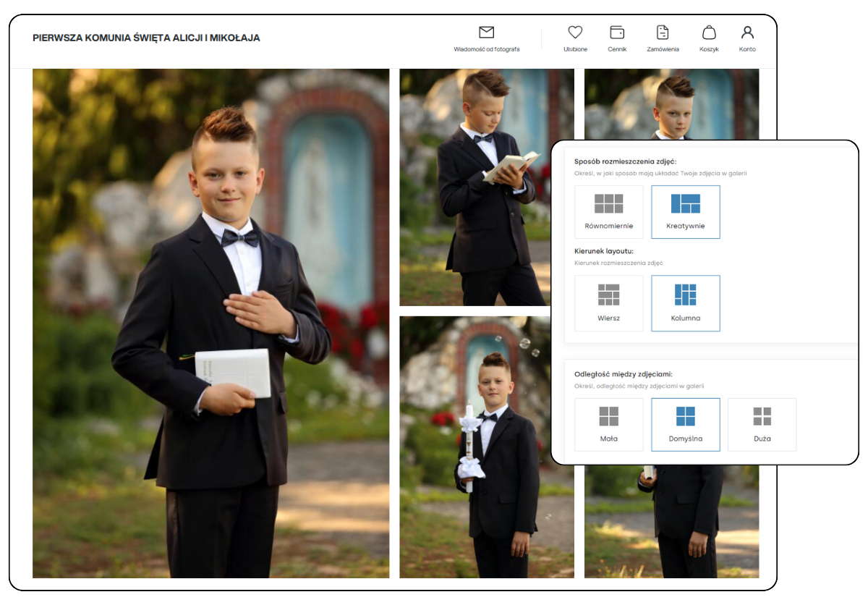Click the gallery title Pierwsza Komunia Święta
This screenshot has height=605, width=868.
(x=146, y=38)
